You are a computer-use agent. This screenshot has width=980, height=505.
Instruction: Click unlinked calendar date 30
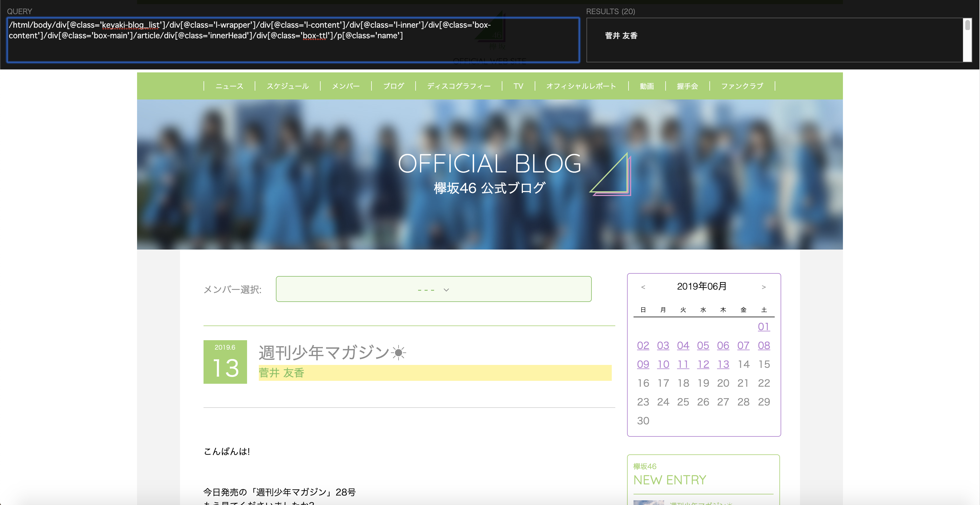point(643,421)
